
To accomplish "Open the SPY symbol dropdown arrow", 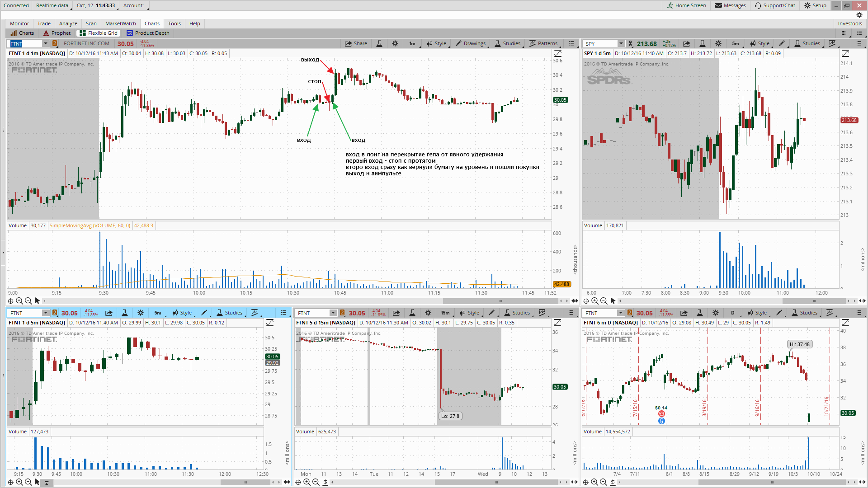I will [621, 43].
